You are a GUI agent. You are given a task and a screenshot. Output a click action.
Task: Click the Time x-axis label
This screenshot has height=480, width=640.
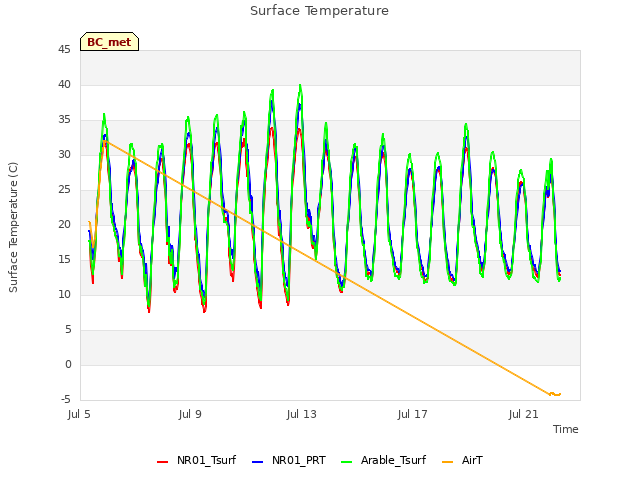[x=565, y=429]
